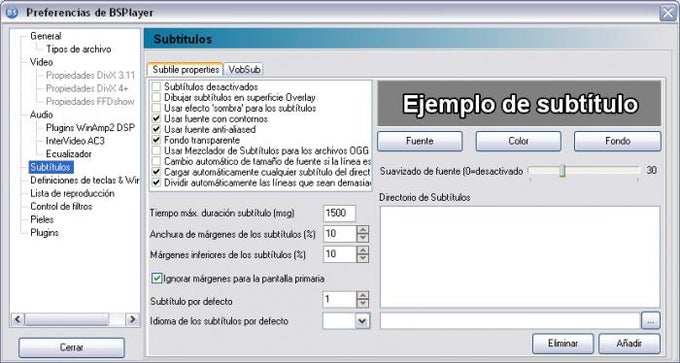The width and height of the screenshot is (680, 363).
Task: Uncheck 'Cargar automáticamente cualquier subtítulo'
Action: click(x=156, y=172)
